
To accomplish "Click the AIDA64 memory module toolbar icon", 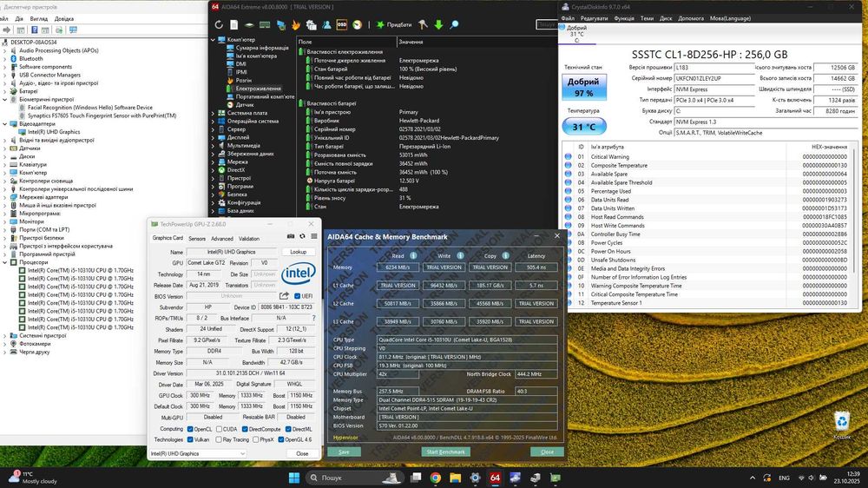I will pos(265,24).
